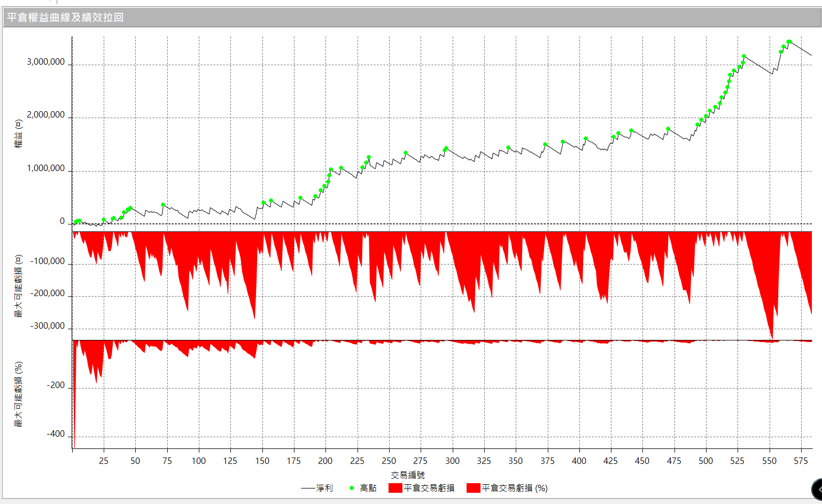Click the 450 tick on trade-number axis
The width and height of the screenshot is (822, 504).
point(642,461)
